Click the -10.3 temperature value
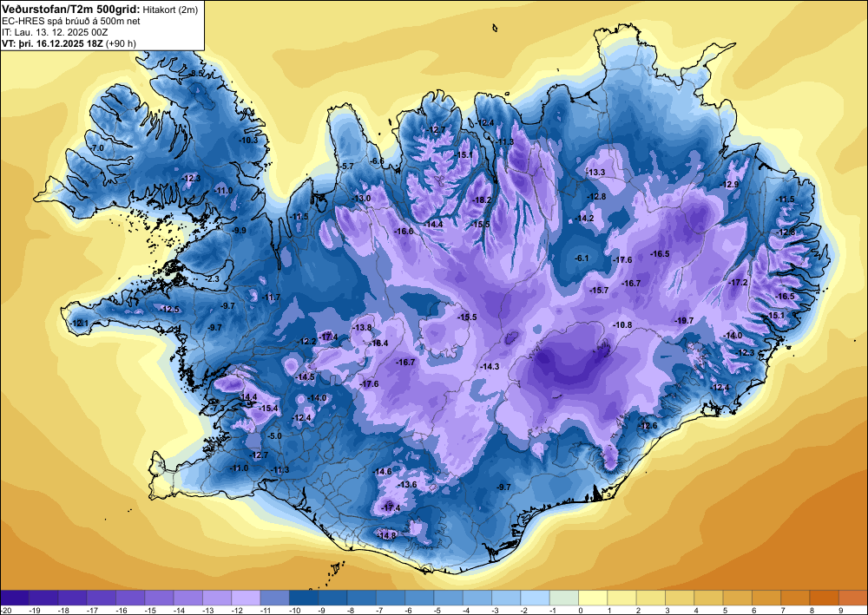 tap(248, 140)
